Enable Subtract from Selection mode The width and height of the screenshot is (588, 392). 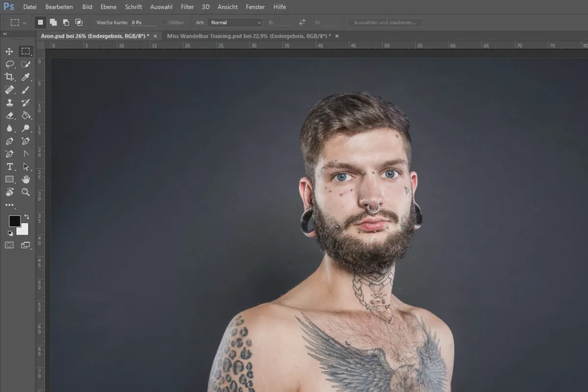66,23
